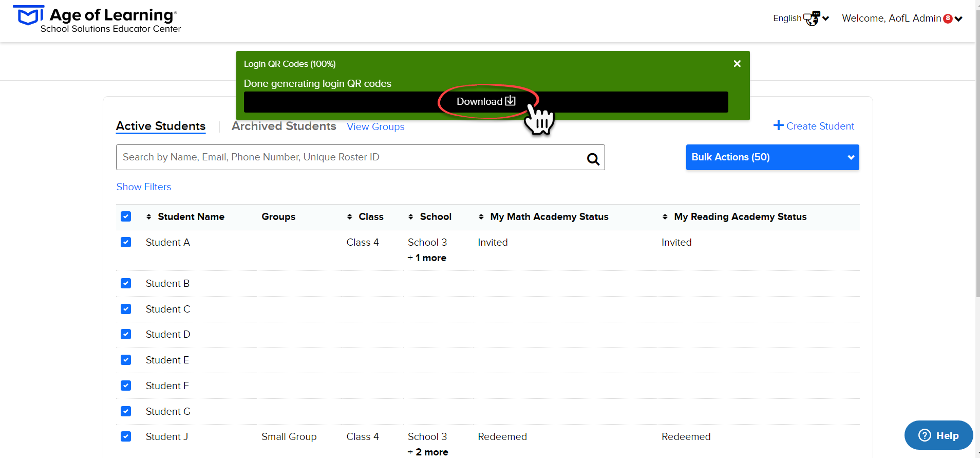The image size is (980, 458).
Task: Sort by Student Name column arrows
Action: click(x=148, y=217)
